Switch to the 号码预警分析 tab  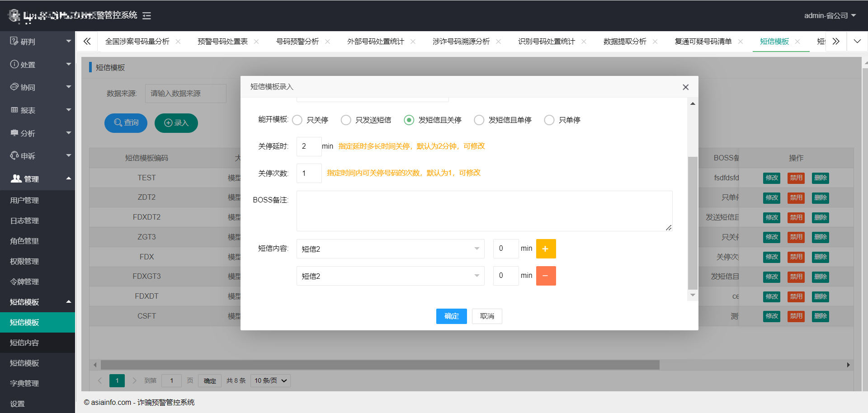click(297, 42)
